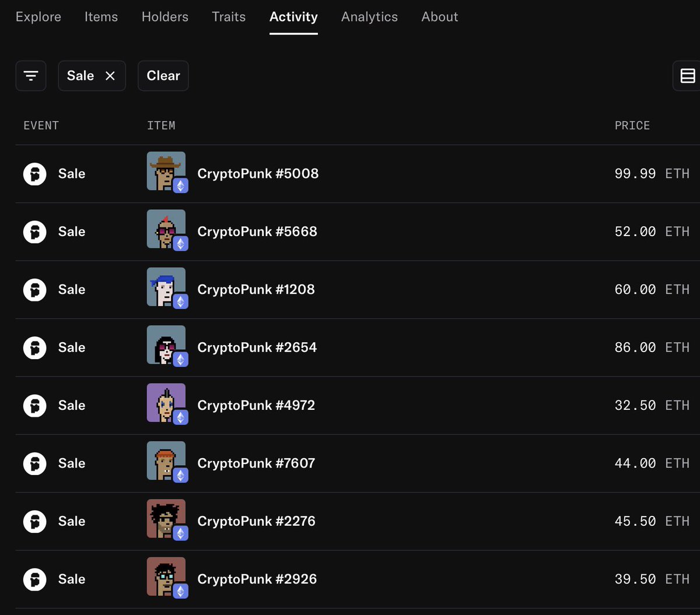
Task: Open CryptoPunk #4972 thumbnail image
Action: coord(166,403)
